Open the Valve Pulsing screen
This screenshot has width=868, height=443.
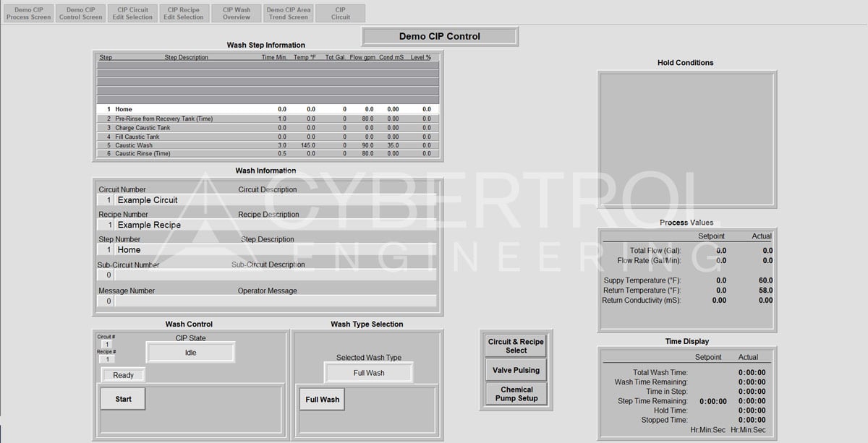pos(515,370)
